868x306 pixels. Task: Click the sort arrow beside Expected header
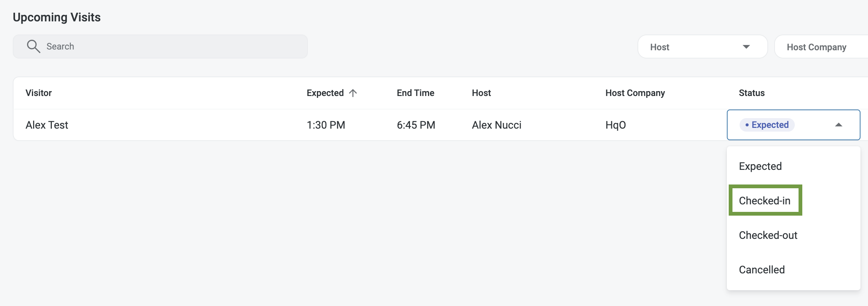(x=353, y=93)
